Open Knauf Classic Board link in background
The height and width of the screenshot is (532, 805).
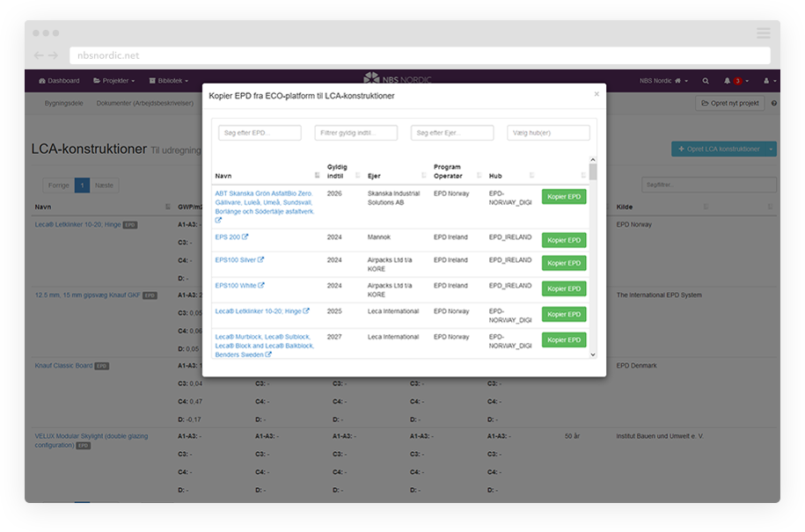63,366
